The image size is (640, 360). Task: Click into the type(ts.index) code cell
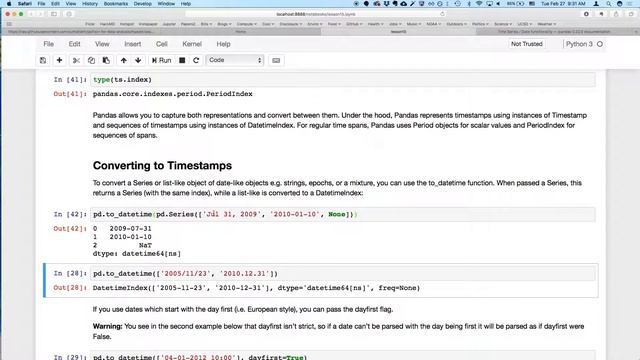342,80
